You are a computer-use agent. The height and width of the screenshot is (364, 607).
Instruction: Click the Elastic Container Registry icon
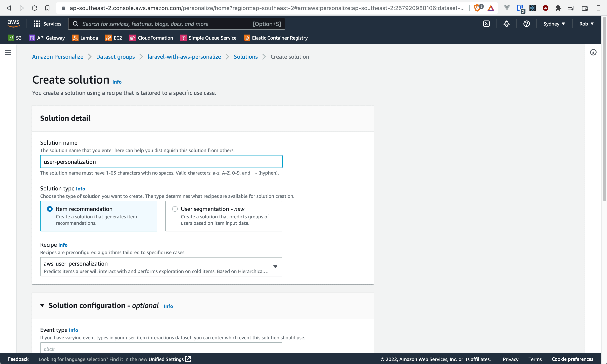click(x=246, y=38)
